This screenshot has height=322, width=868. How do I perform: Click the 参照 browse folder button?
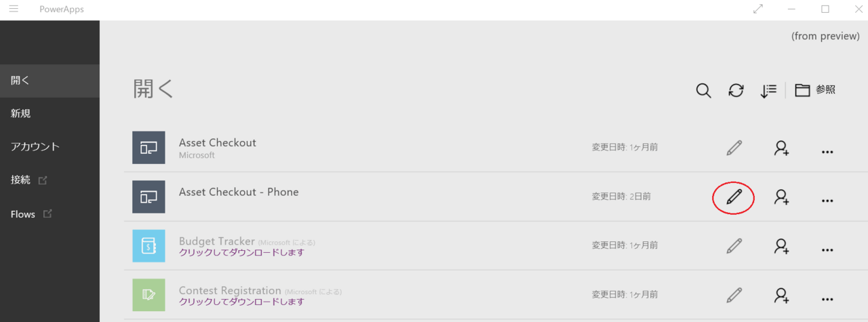click(815, 90)
